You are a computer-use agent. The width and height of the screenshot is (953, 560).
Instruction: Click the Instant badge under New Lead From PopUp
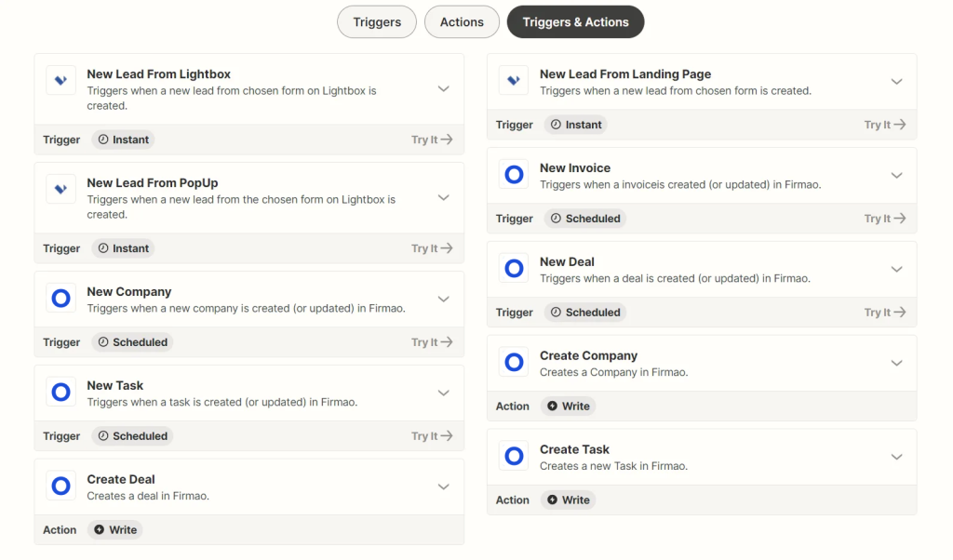(x=123, y=248)
